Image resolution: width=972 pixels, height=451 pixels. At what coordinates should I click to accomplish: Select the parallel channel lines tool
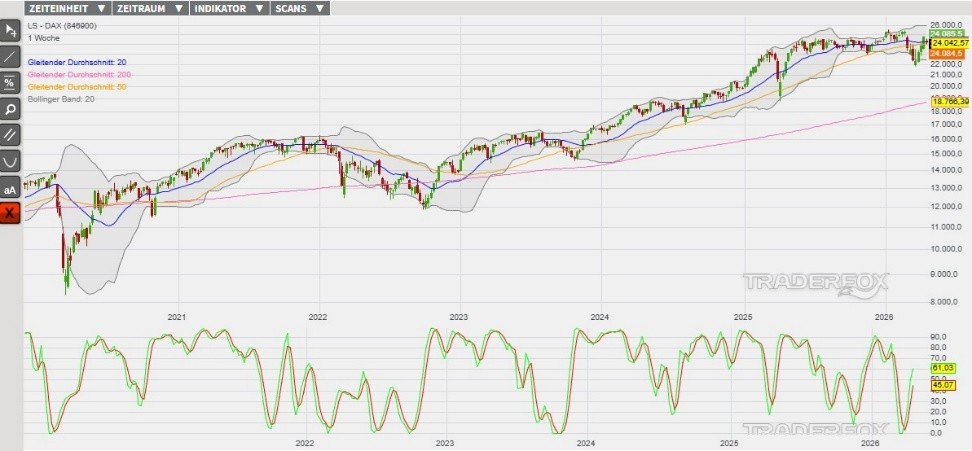pyautogui.click(x=10, y=134)
